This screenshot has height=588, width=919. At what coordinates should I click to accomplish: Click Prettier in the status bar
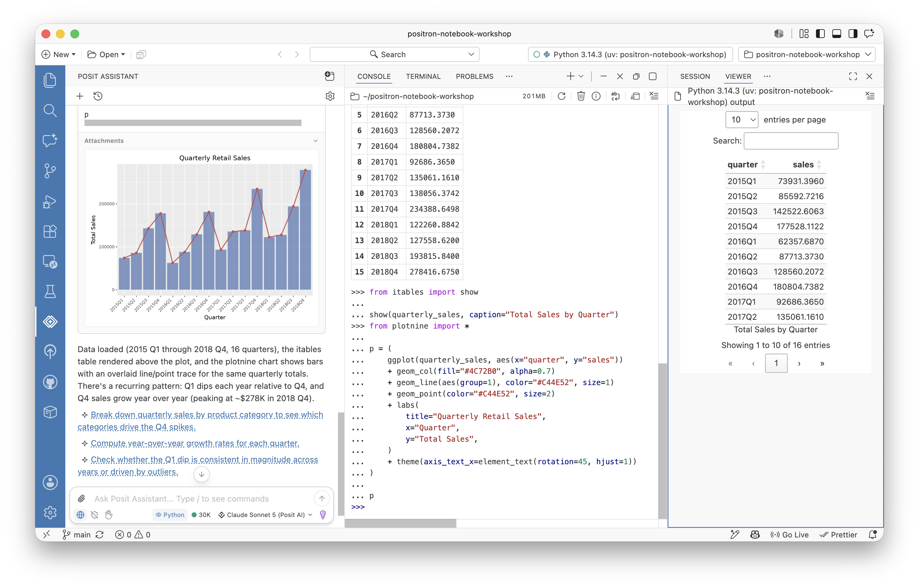[x=839, y=535]
